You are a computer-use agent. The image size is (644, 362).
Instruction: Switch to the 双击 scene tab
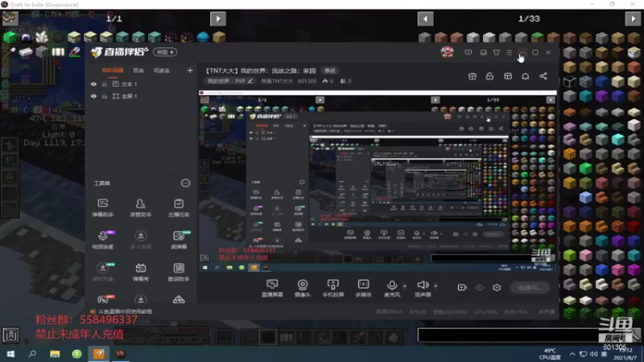pyautogui.click(x=138, y=71)
